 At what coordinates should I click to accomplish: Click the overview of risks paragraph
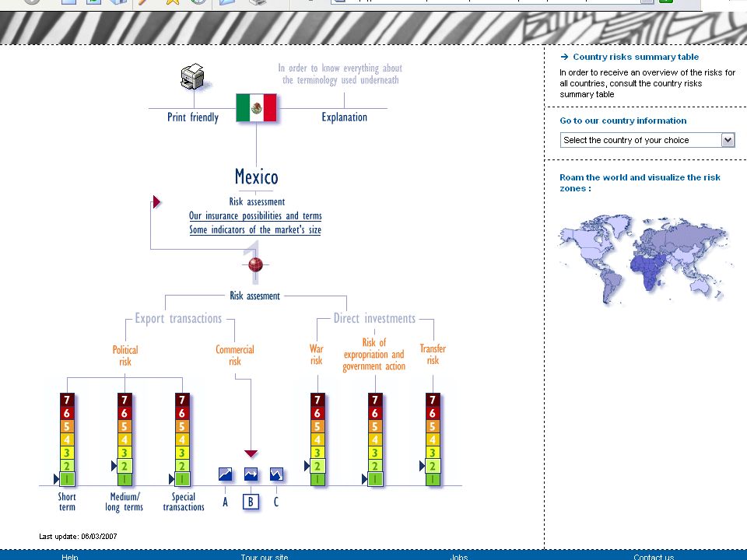point(647,83)
